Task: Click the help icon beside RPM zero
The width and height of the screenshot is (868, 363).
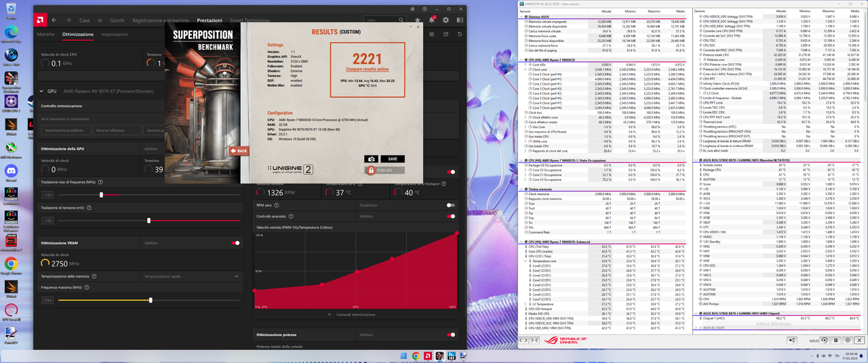Action: click(277, 205)
